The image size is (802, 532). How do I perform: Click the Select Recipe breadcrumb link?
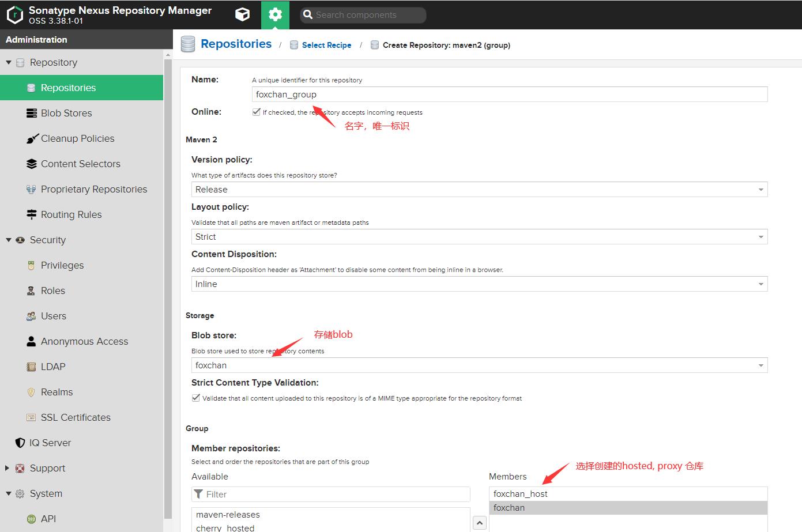pyautogui.click(x=326, y=45)
